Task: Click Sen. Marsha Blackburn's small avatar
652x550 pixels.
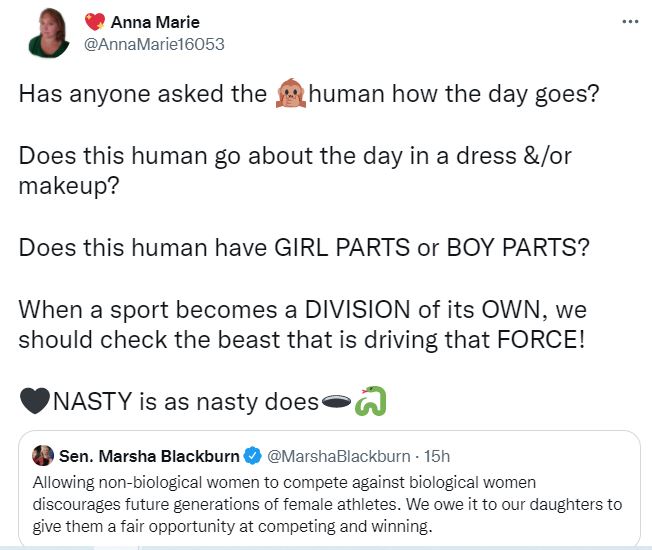Action: 42,456
